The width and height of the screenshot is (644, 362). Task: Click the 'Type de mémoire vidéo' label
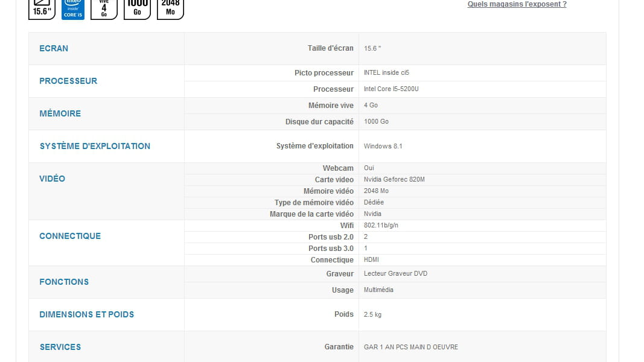tap(314, 202)
